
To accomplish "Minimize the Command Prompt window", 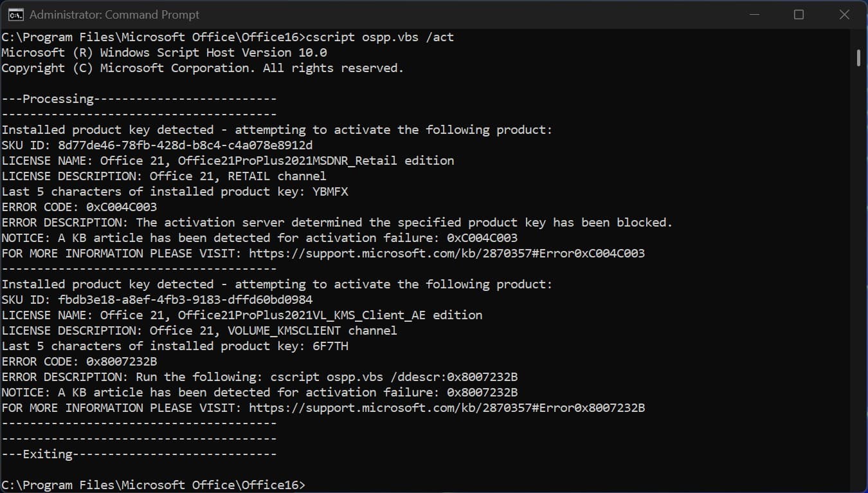I will (x=754, y=14).
